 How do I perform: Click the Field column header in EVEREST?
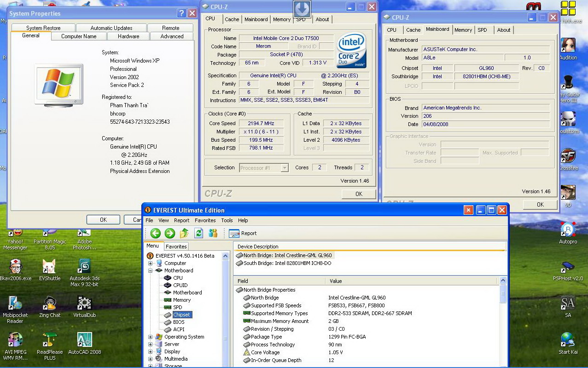pyautogui.click(x=279, y=281)
